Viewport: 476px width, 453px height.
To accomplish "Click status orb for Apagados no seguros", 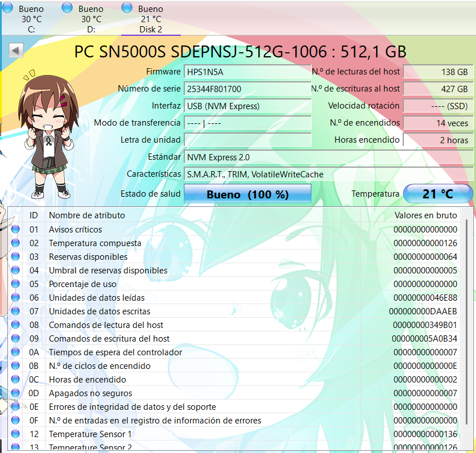I will (x=15, y=393).
